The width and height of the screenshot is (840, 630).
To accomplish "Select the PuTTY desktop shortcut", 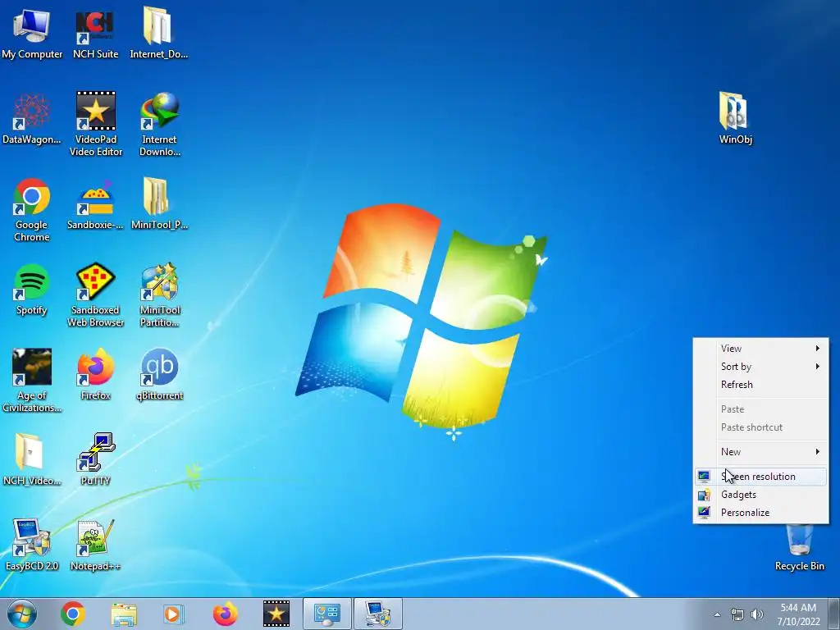I will (x=95, y=459).
